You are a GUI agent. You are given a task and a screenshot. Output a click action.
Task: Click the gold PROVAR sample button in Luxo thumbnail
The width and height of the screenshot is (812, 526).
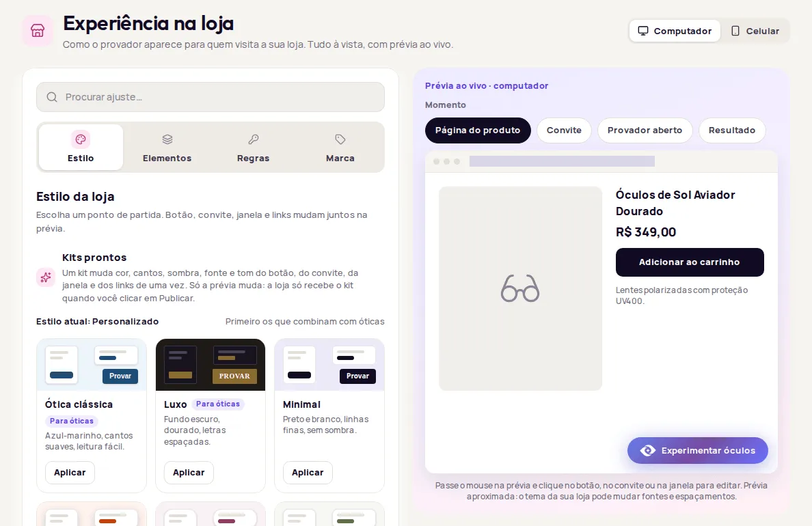[234, 376]
